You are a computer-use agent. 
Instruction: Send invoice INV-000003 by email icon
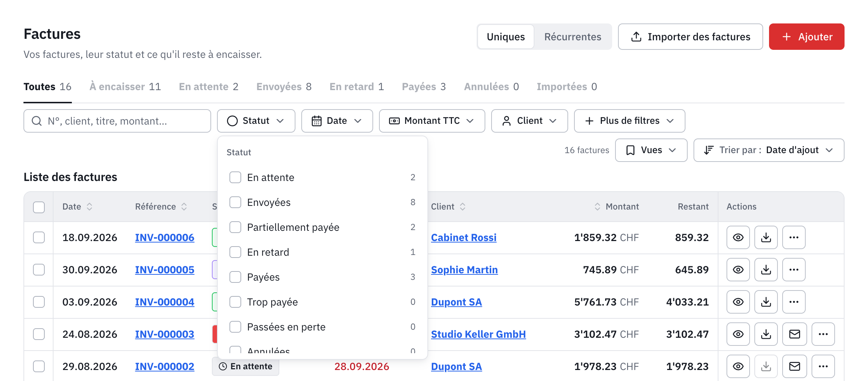794,334
